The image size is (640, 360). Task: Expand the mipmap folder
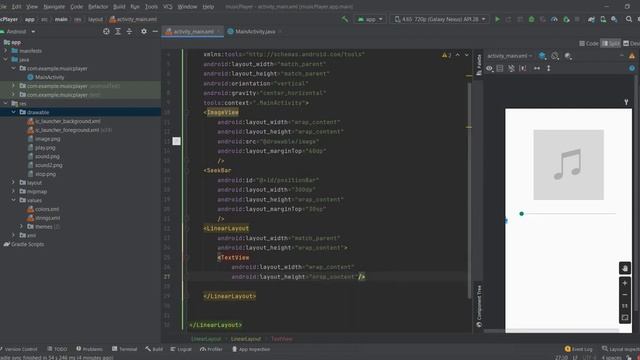pyautogui.click(x=13, y=191)
